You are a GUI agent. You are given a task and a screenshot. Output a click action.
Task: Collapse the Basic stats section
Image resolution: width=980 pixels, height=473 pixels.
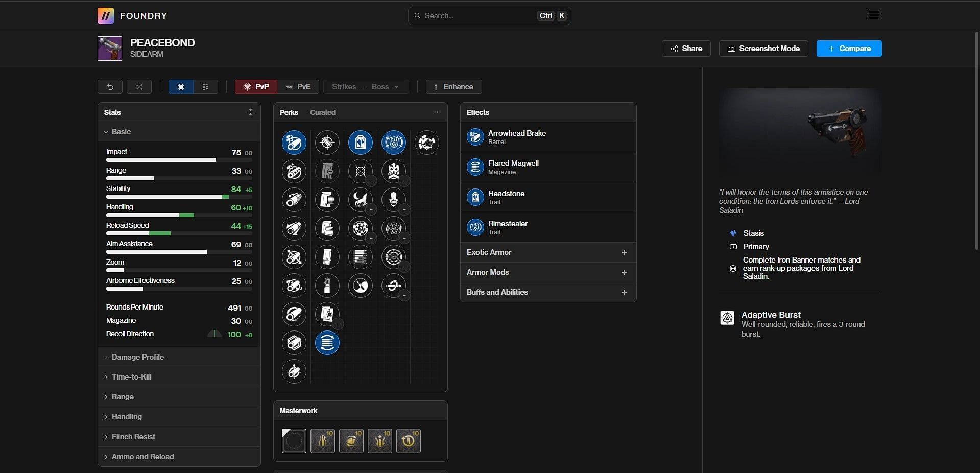(179, 132)
